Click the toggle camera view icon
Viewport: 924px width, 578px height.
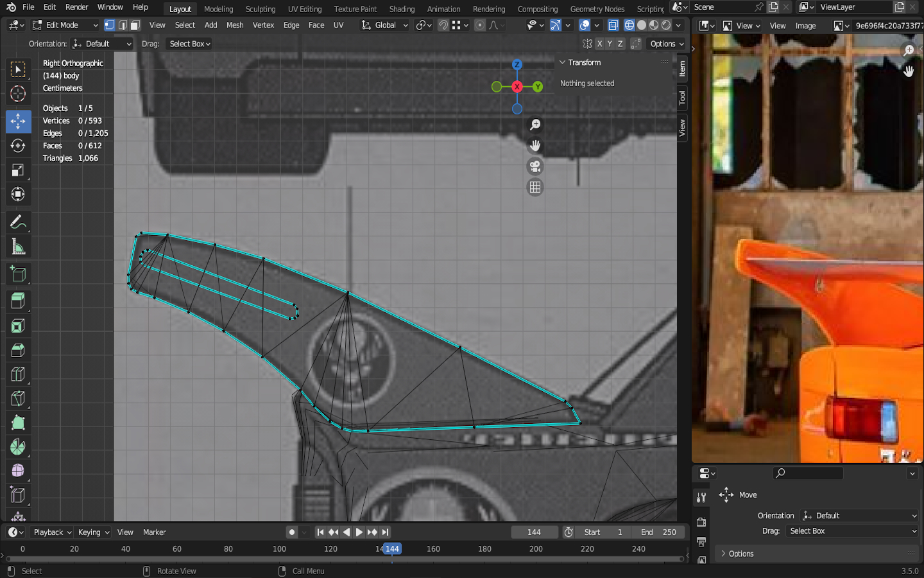[535, 166]
